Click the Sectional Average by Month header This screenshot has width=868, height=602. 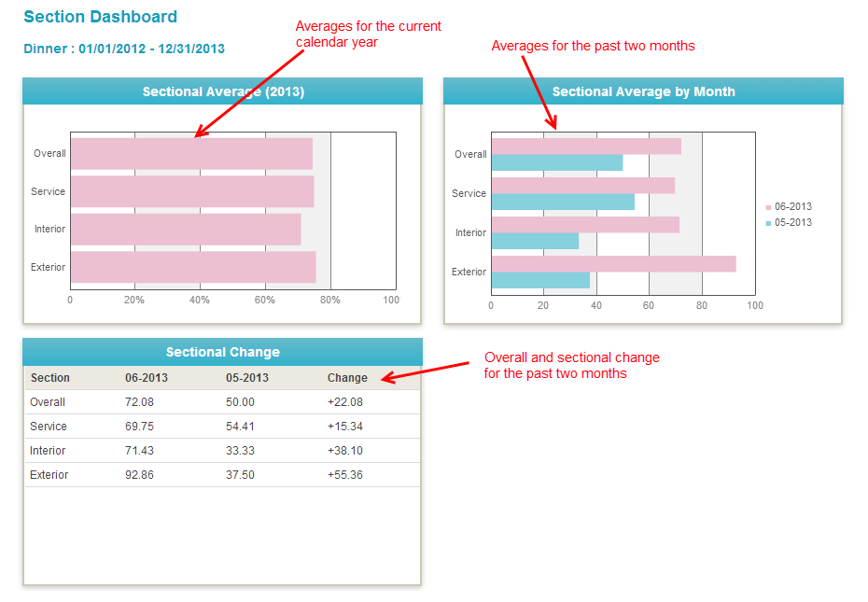point(643,91)
